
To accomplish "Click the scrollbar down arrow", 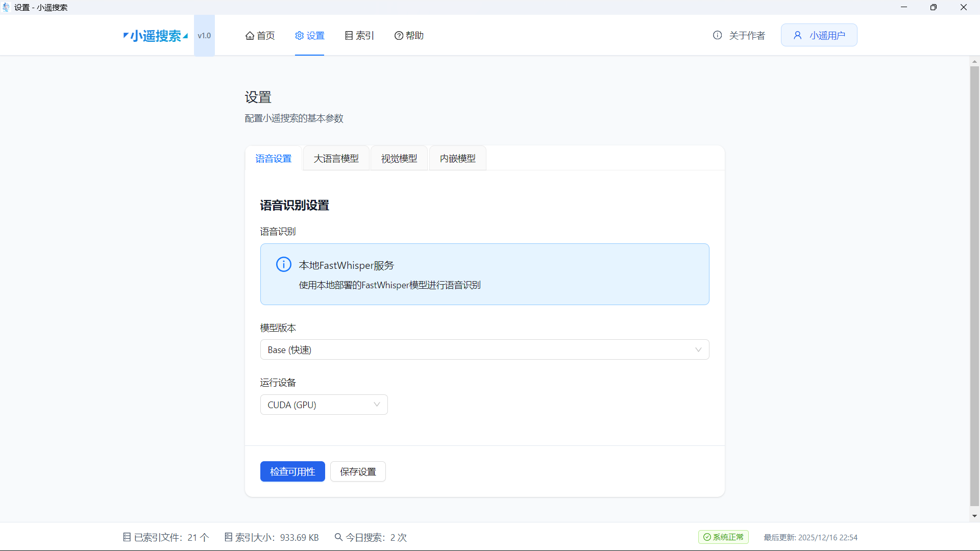I will click(x=975, y=516).
